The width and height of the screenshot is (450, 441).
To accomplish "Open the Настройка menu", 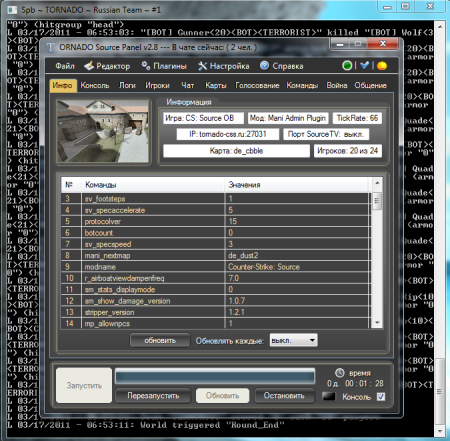I will point(224,66).
